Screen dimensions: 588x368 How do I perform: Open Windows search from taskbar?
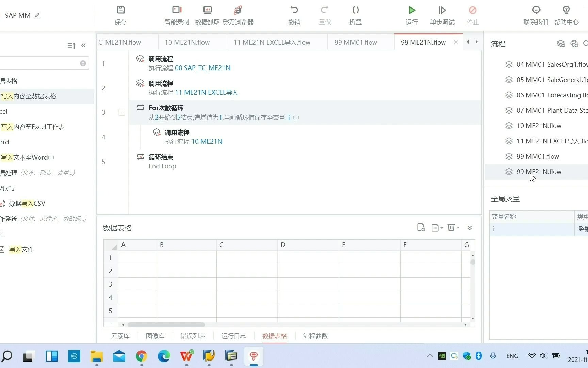coord(7,356)
